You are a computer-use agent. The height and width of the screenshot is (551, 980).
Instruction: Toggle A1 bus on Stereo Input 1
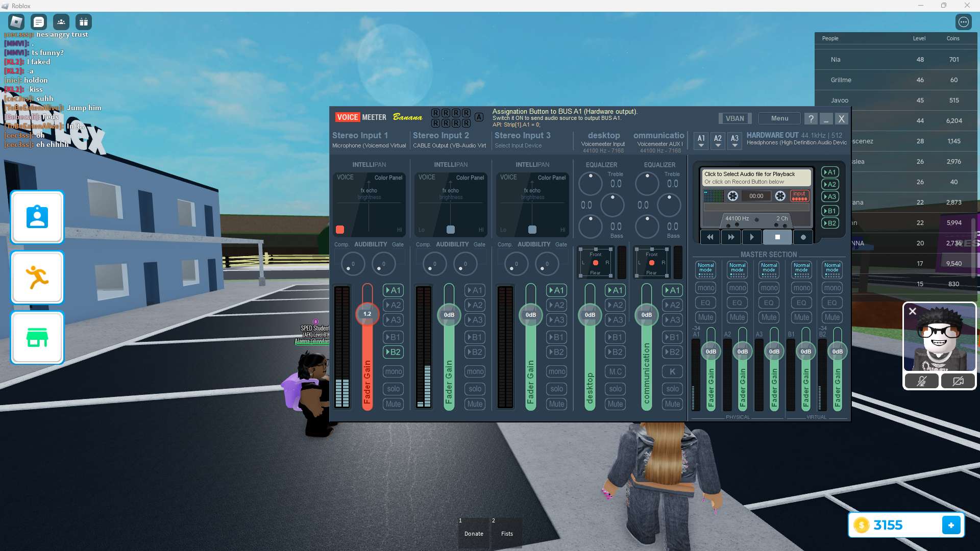click(x=394, y=290)
